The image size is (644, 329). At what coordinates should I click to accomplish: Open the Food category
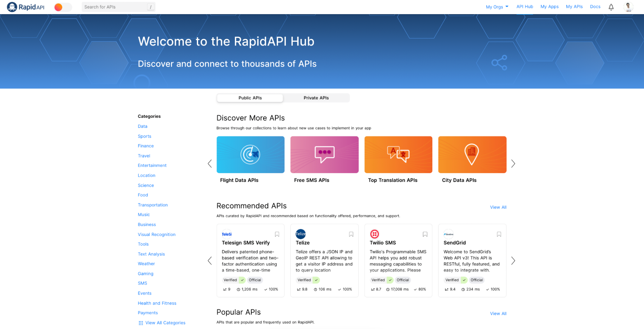tap(143, 195)
